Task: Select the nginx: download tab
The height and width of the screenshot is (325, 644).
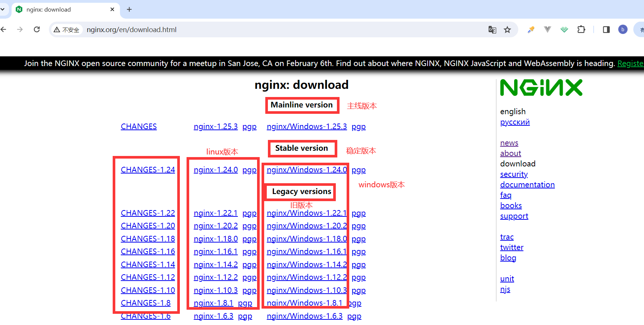Action: pos(65,9)
